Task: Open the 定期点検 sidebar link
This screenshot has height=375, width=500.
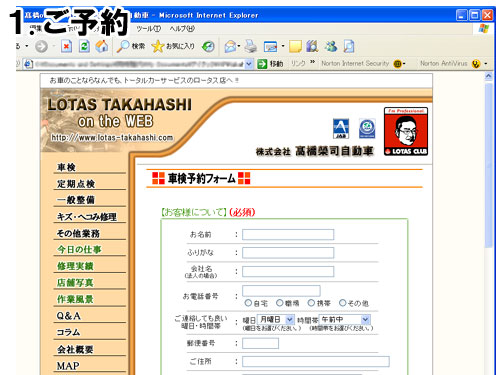Action: [x=76, y=184]
